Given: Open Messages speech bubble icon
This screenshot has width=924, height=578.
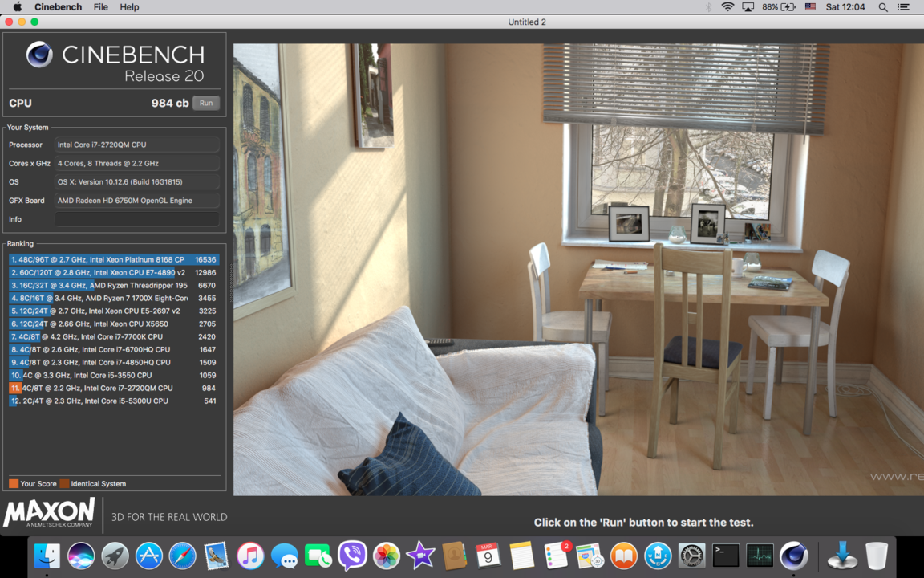Looking at the screenshot, I should 285,556.
